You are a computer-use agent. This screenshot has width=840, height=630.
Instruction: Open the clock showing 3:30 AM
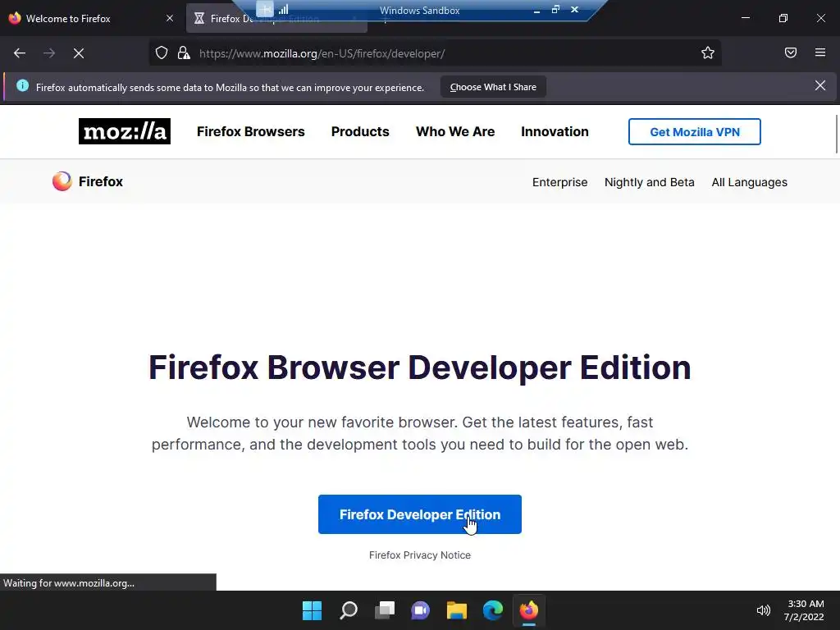[x=804, y=610]
